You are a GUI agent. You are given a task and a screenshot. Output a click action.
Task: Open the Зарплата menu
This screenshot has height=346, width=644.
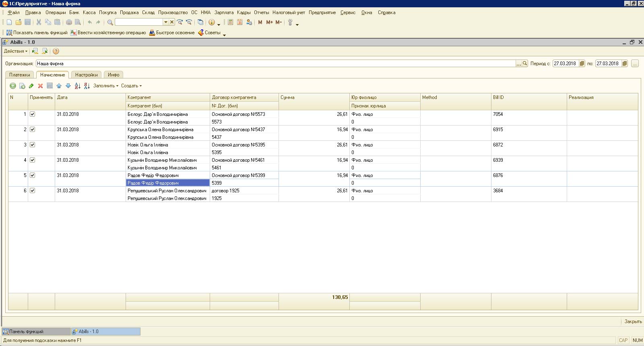click(x=224, y=12)
